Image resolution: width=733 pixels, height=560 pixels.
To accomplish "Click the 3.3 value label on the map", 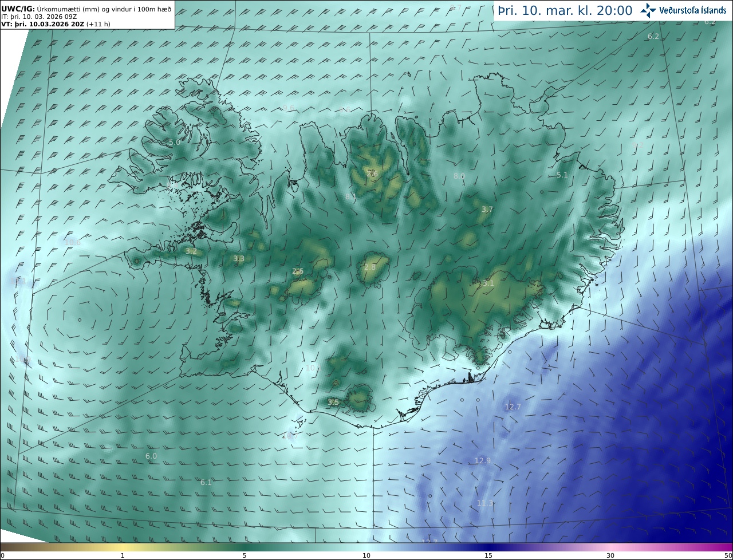I will tap(239, 258).
